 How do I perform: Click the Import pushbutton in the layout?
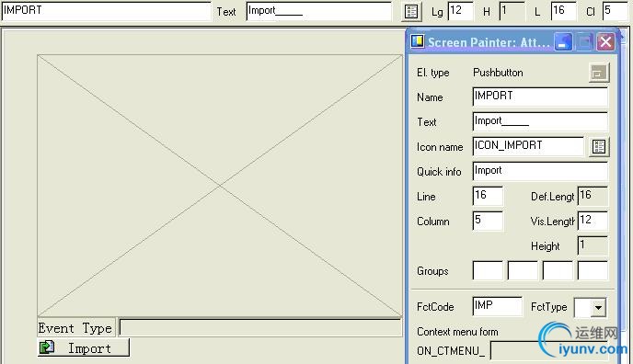[84, 347]
